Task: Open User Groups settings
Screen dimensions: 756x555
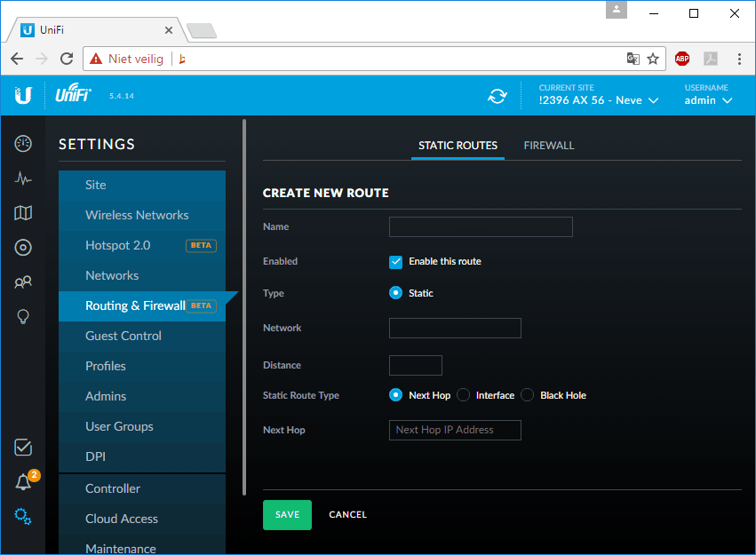Action: pos(142,426)
